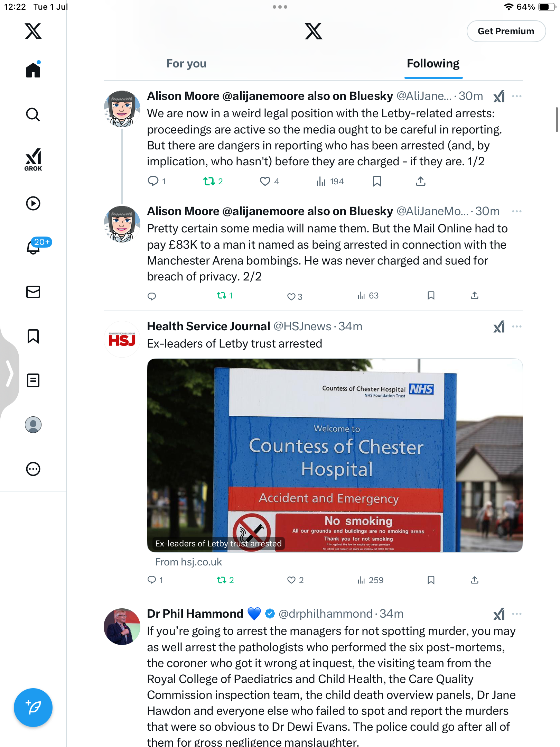Open the hsj.co.uk source link
This screenshot has width=560, height=747.
pyautogui.click(x=188, y=562)
